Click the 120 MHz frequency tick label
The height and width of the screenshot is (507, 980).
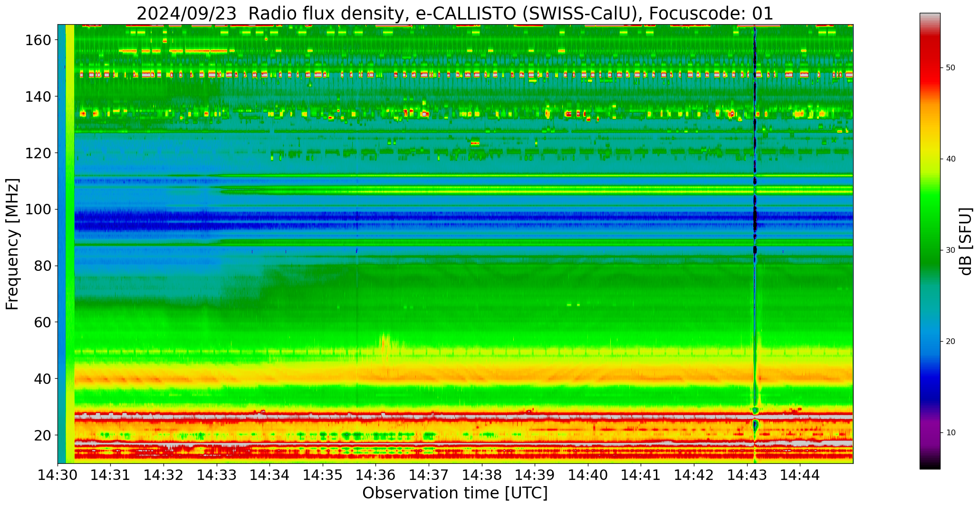tap(38, 153)
